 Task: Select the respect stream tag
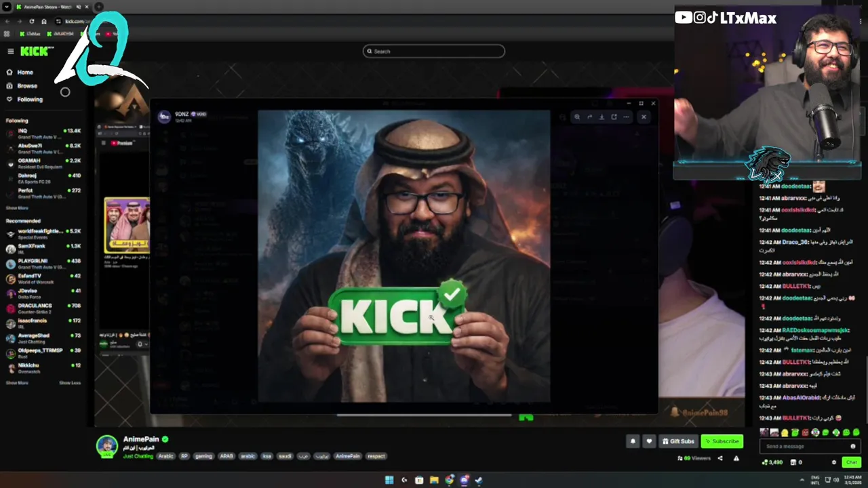tap(376, 456)
